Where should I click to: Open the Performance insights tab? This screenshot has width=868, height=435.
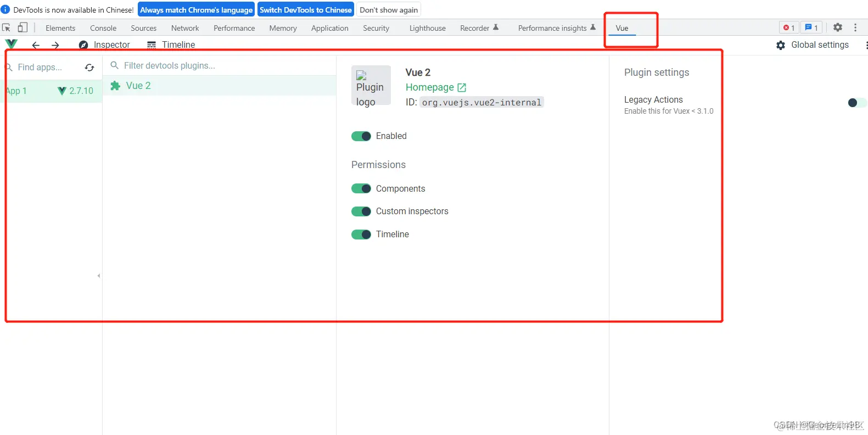[557, 28]
